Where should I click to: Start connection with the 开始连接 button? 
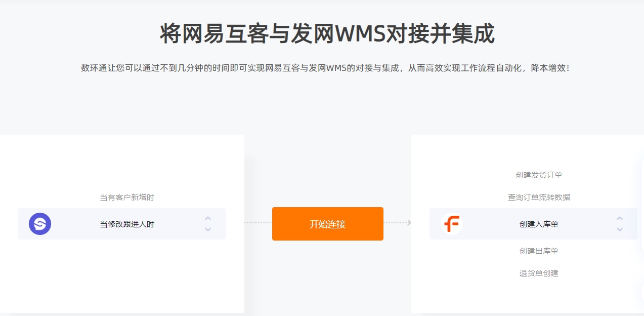328,224
